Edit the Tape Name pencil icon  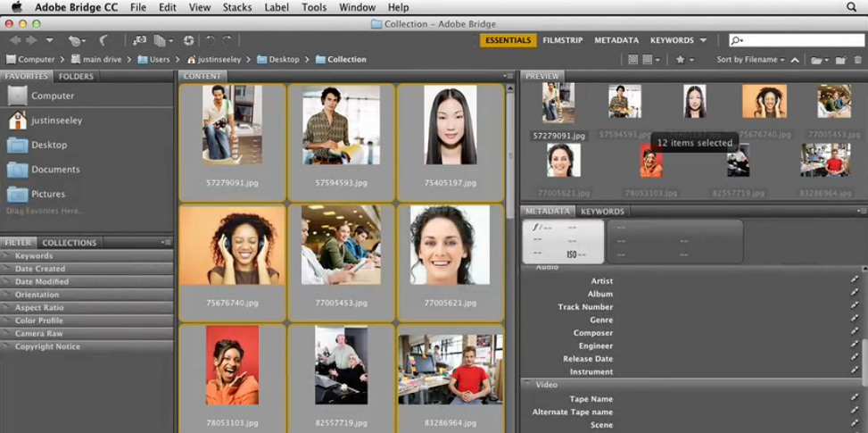(855, 397)
